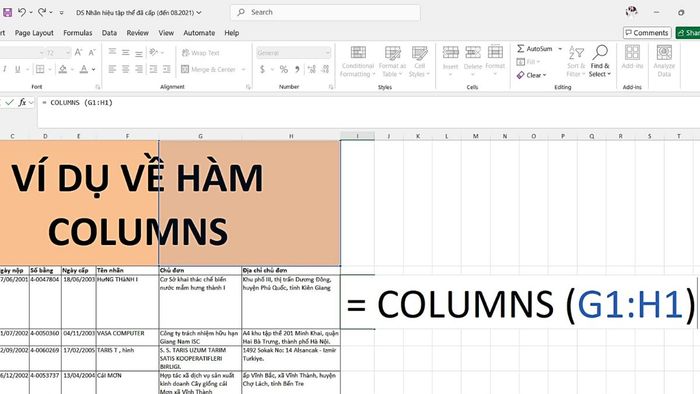The height and width of the screenshot is (394, 700).
Task: Click the Fill Color bucket swatch
Action: (62, 69)
